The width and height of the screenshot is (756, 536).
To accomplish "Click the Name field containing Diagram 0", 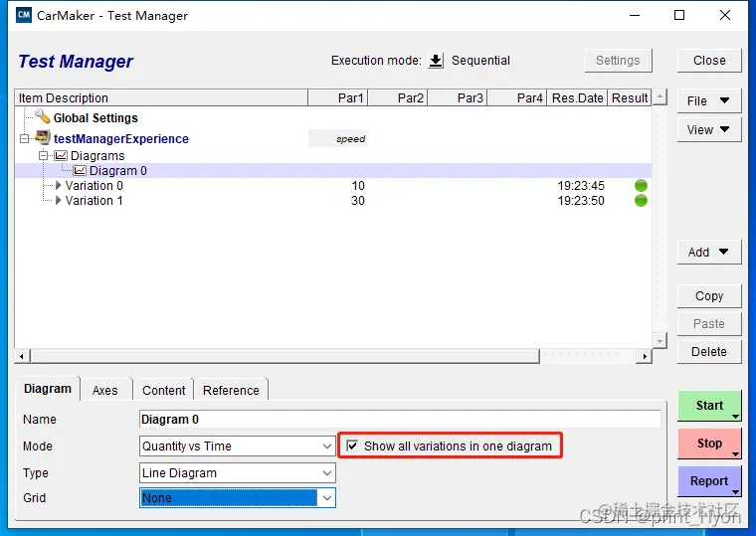I will pos(400,420).
